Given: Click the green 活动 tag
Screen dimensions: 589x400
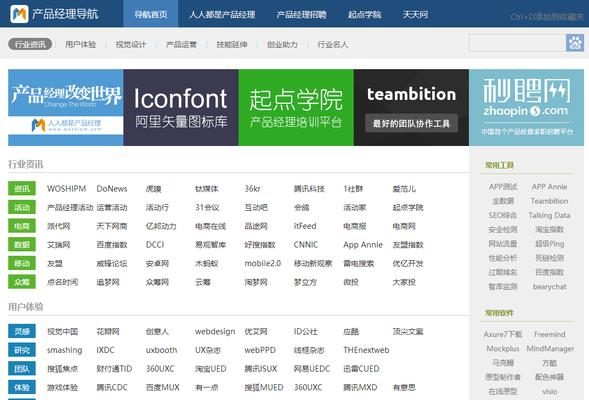Looking at the screenshot, I should 22,207.
